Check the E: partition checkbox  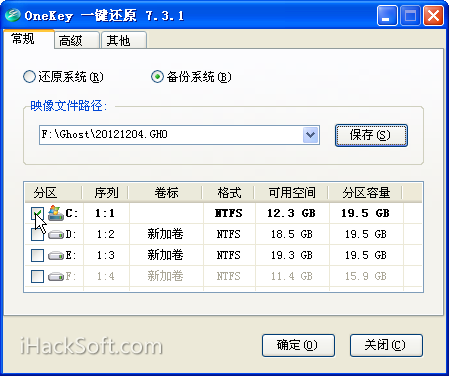(37, 255)
